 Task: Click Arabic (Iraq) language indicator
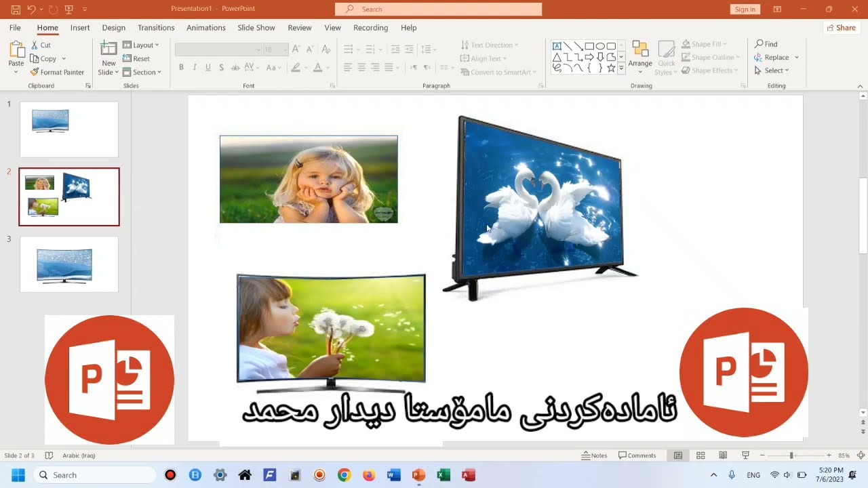[79, 455]
